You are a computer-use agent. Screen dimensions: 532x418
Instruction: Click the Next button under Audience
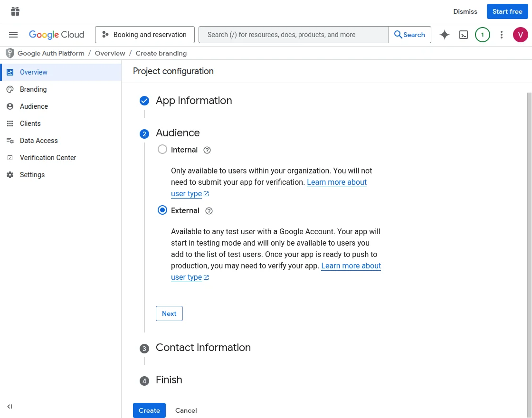[169, 313]
